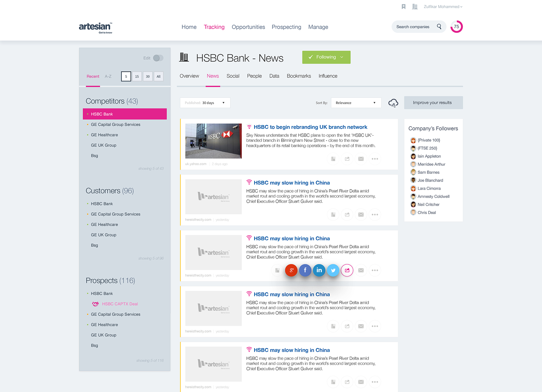This screenshot has width=542, height=392.
Task: Expand the Sort By Relevance dropdown
Action: (356, 103)
